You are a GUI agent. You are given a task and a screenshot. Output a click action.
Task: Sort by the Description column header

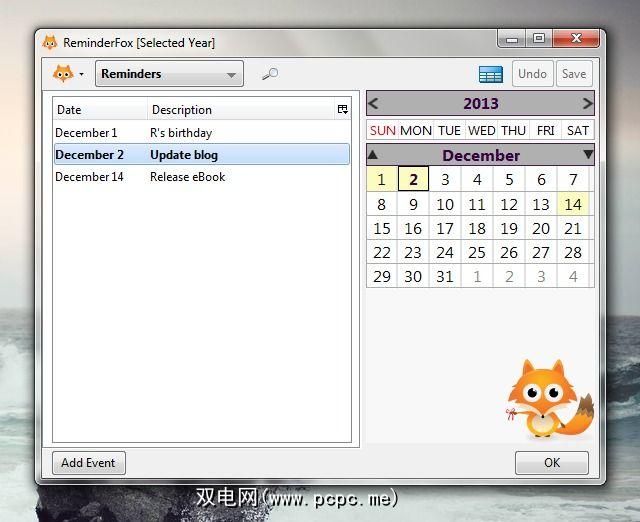241,109
